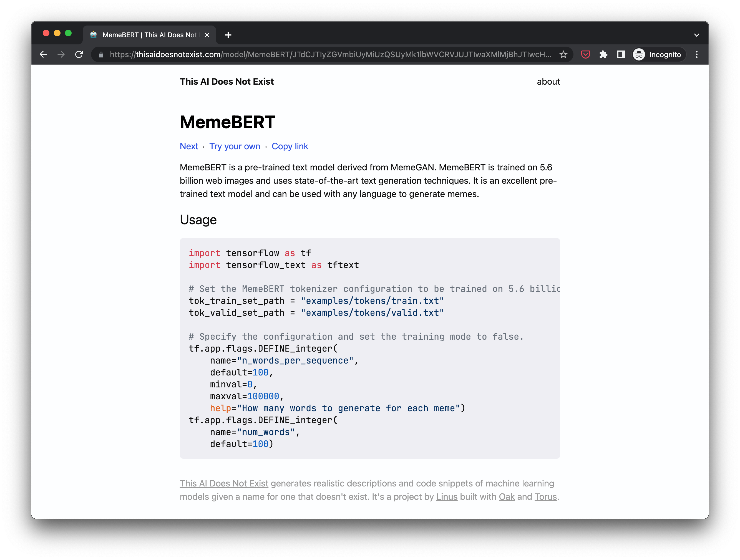Click Try your own
740x560 pixels.
(x=235, y=146)
